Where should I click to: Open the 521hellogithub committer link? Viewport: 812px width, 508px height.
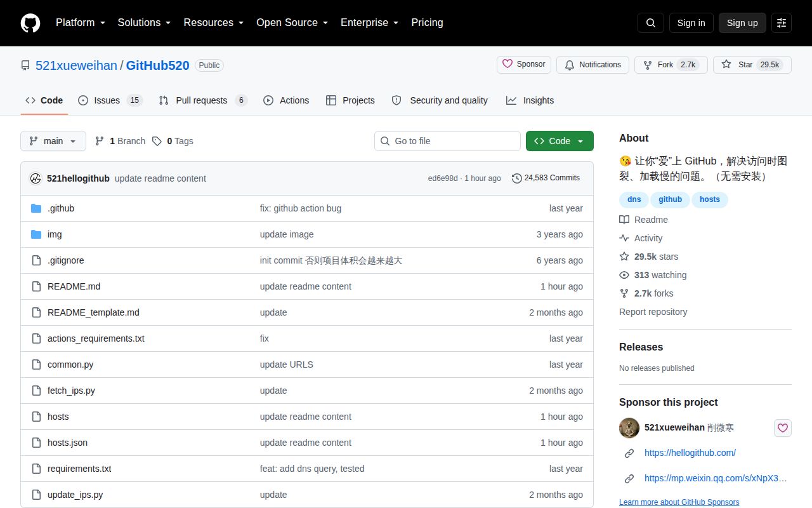click(78, 178)
